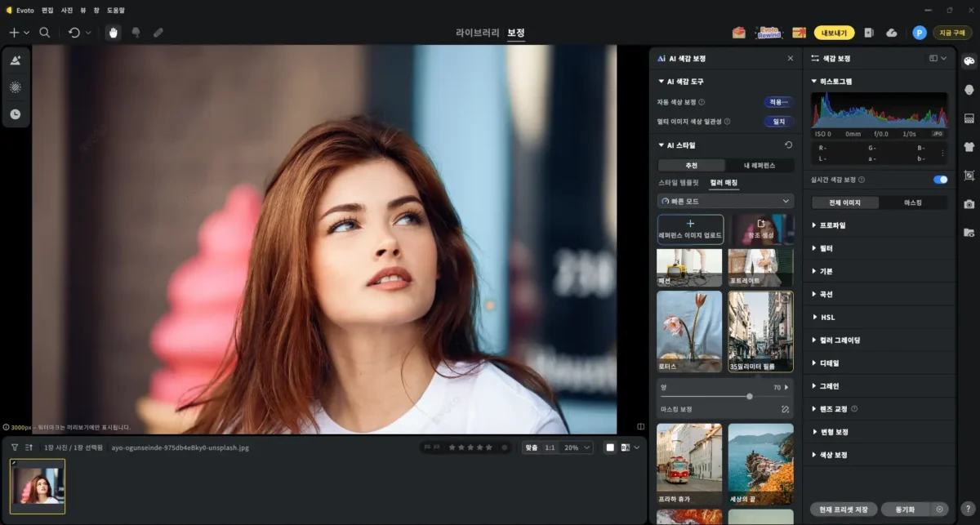Open the 빠른 모드 dropdown
The height and width of the screenshot is (525, 980).
click(725, 201)
